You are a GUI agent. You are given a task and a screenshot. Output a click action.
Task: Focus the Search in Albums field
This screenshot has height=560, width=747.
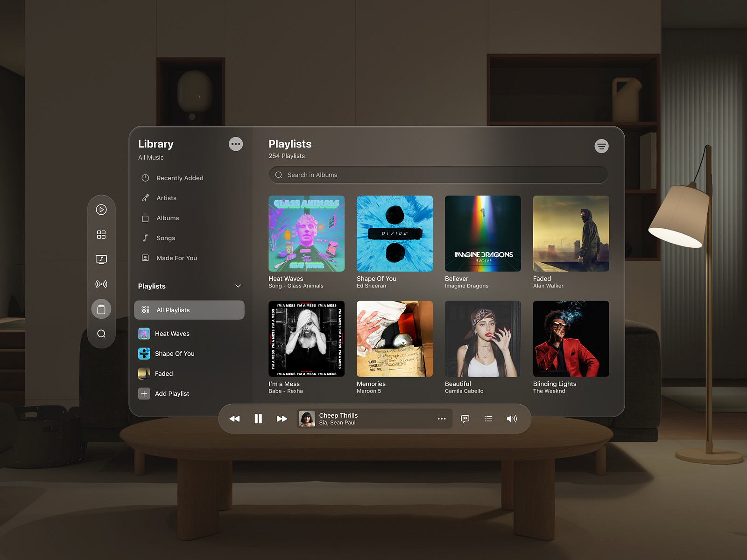click(x=438, y=175)
